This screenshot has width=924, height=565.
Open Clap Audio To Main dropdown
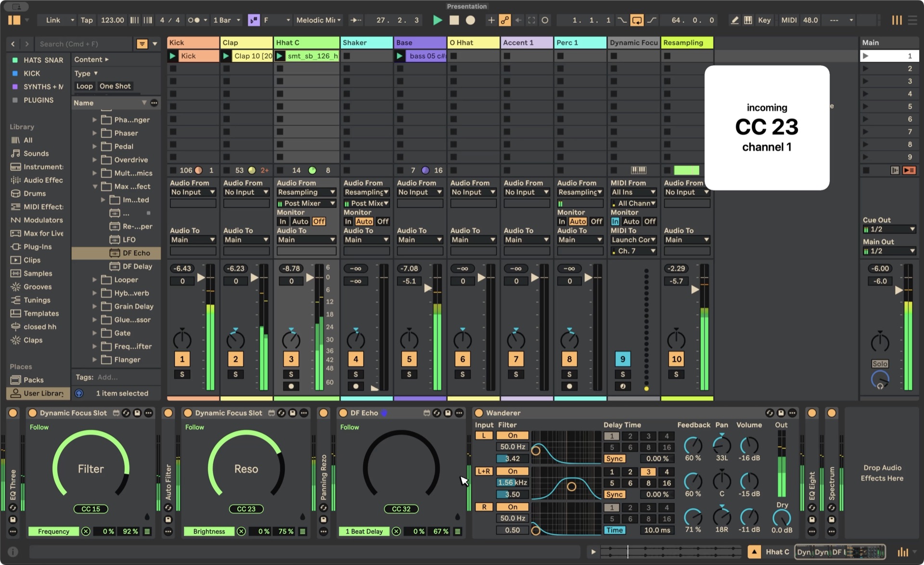click(246, 240)
